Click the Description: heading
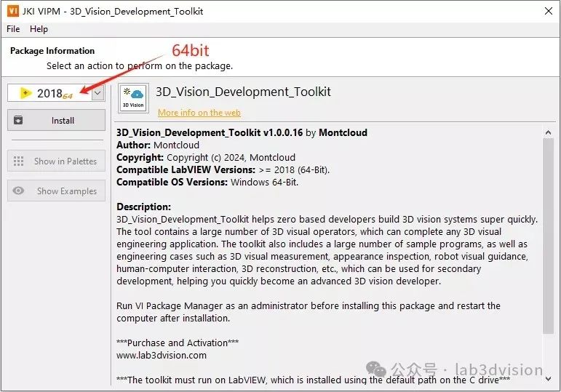The width and height of the screenshot is (561, 392). pyautogui.click(x=143, y=207)
